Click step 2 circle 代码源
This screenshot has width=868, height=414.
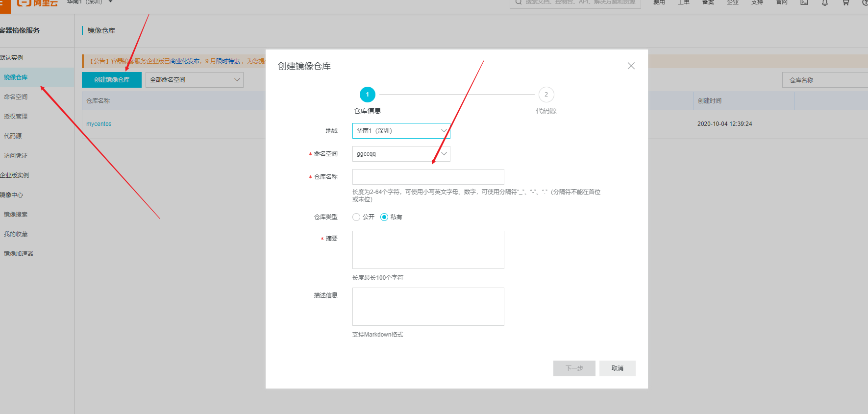pos(546,95)
